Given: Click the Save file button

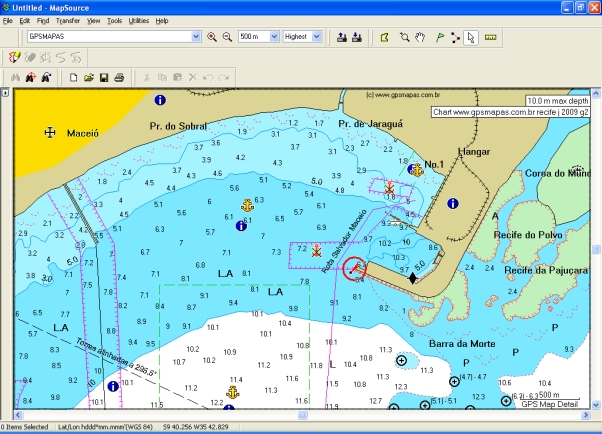Looking at the screenshot, I should [x=104, y=77].
